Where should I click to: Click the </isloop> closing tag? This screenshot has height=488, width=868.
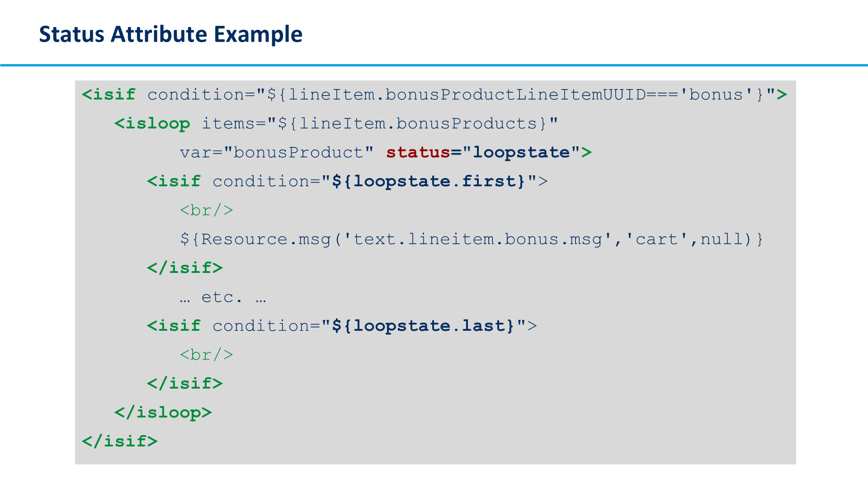click(x=163, y=413)
